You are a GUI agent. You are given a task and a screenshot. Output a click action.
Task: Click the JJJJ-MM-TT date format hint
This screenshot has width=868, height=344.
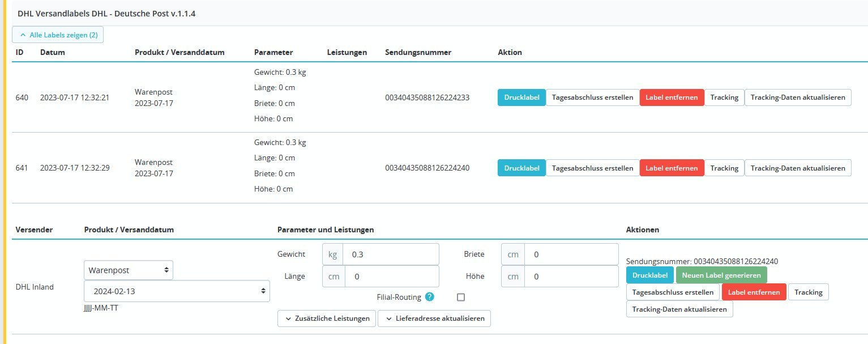pyautogui.click(x=101, y=308)
